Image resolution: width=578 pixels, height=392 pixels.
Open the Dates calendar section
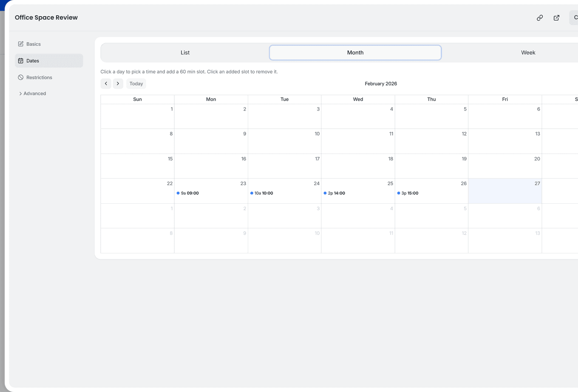32,61
